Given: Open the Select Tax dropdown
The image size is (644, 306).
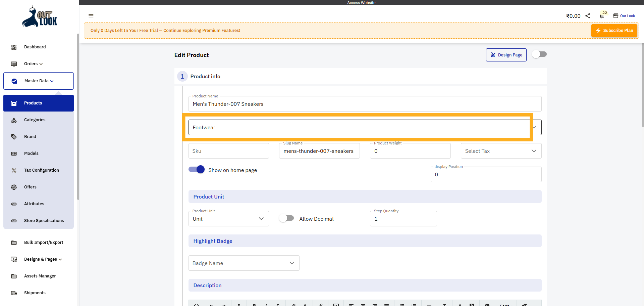Looking at the screenshot, I should (500, 151).
